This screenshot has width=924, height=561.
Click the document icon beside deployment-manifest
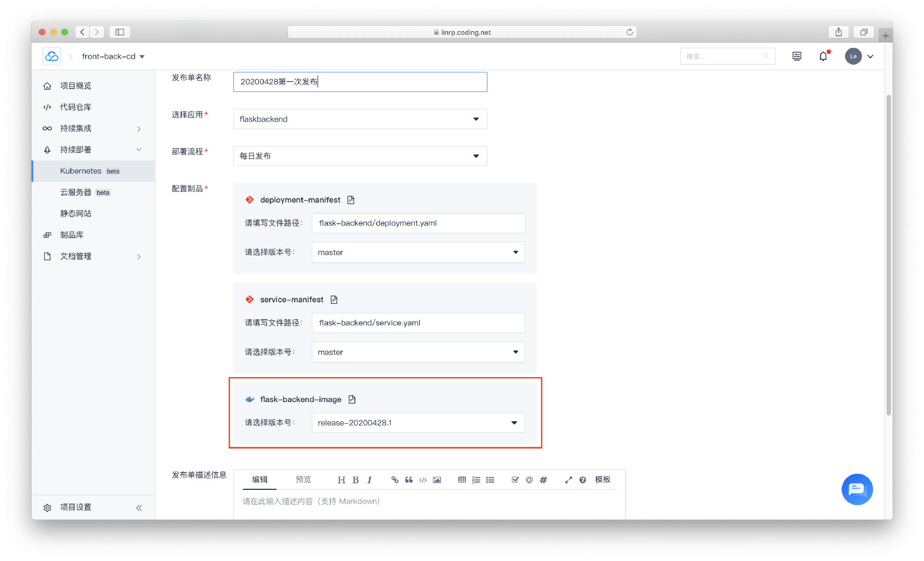[351, 200]
